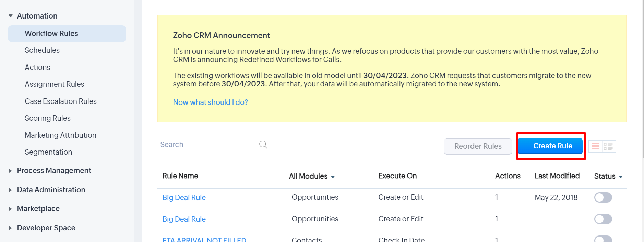Open 'Now what should I do?' link

point(210,102)
